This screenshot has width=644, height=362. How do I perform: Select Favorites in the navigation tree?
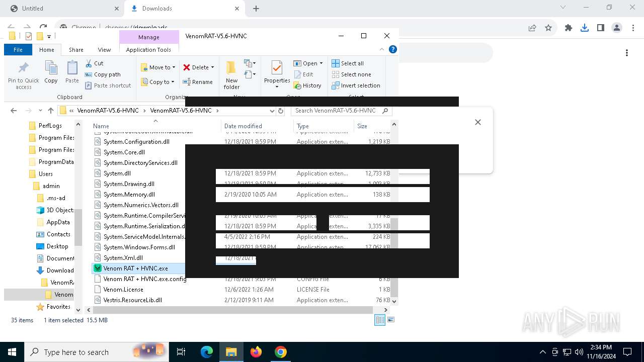click(58, 307)
